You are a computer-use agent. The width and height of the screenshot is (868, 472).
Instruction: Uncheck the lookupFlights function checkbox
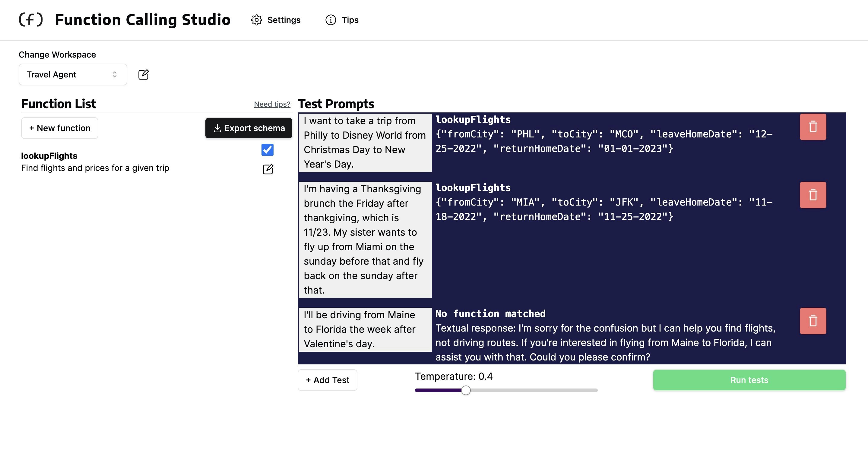coord(267,150)
